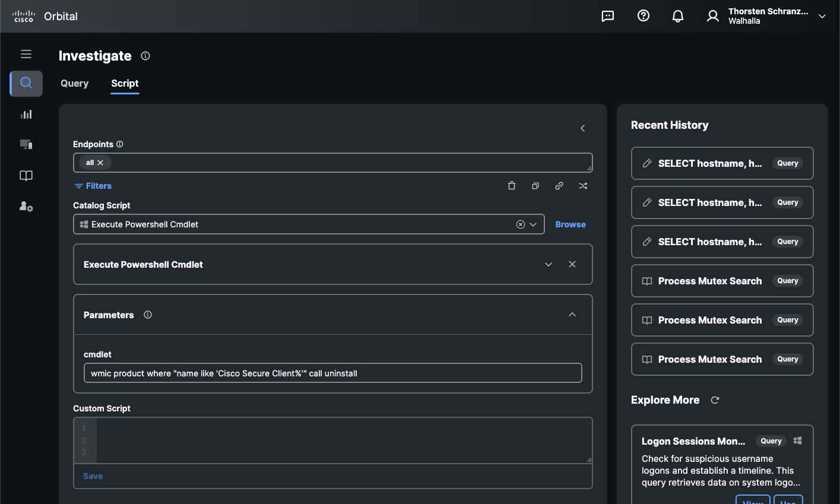Open the help question mark icon
This screenshot has width=840, height=504.
pyautogui.click(x=644, y=16)
